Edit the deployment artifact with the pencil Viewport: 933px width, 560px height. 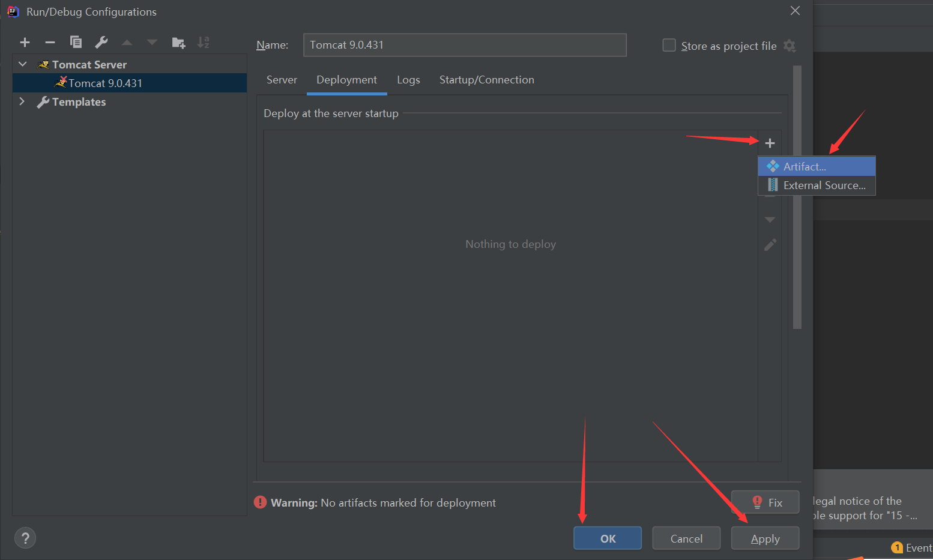click(770, 245)
